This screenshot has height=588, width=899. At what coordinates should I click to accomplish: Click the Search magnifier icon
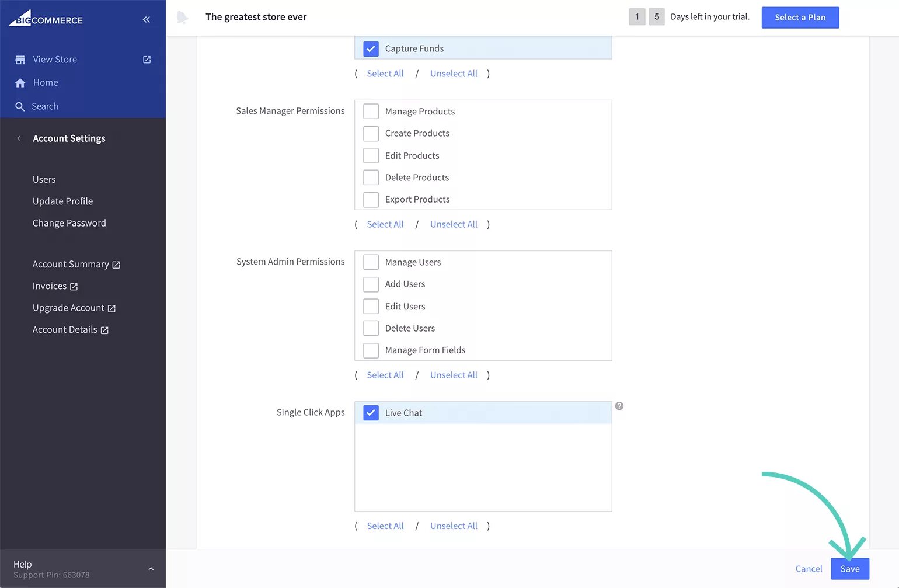coord(20,106)
